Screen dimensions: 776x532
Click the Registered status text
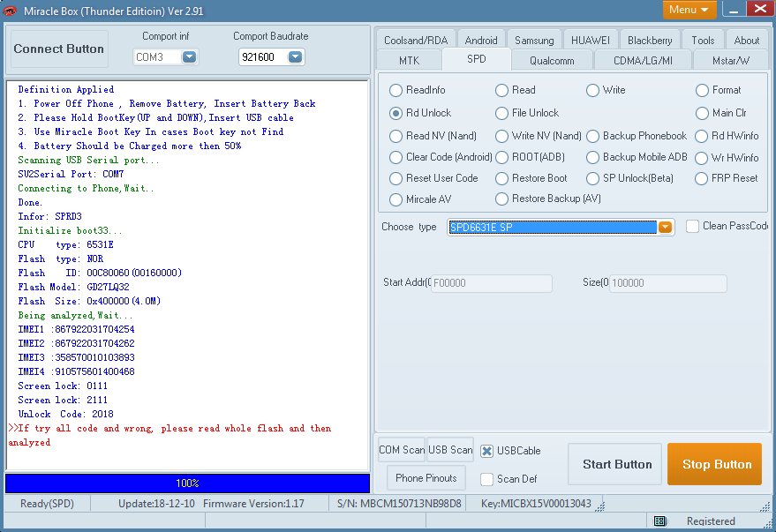point(711,521)
